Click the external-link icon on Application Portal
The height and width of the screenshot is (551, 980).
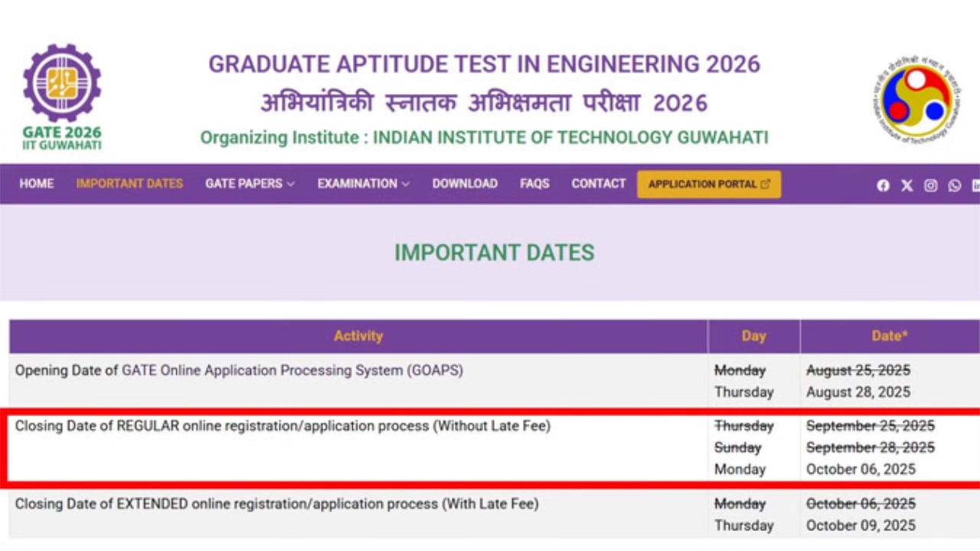(765, 184)
